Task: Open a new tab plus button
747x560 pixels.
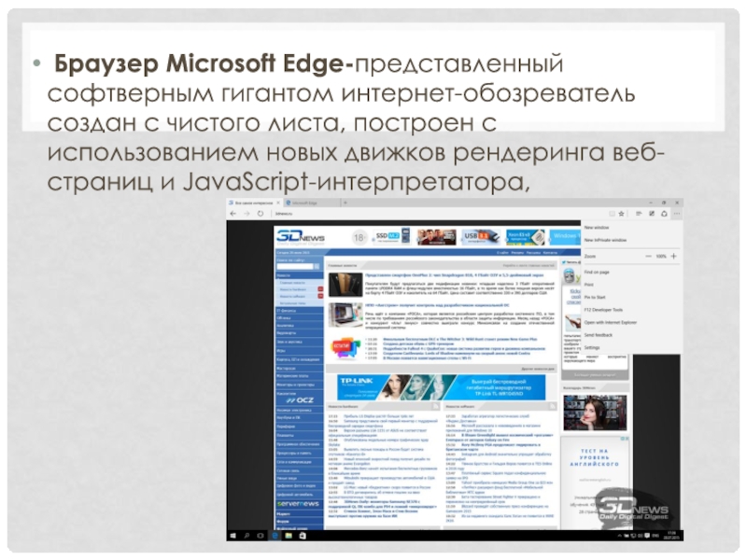Action: coord(345,203)
